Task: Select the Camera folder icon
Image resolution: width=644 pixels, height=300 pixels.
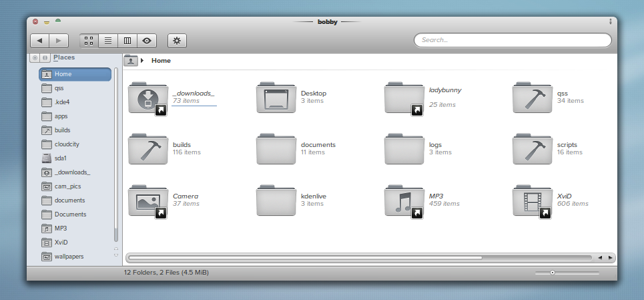Action: click(x=148, y=200)
